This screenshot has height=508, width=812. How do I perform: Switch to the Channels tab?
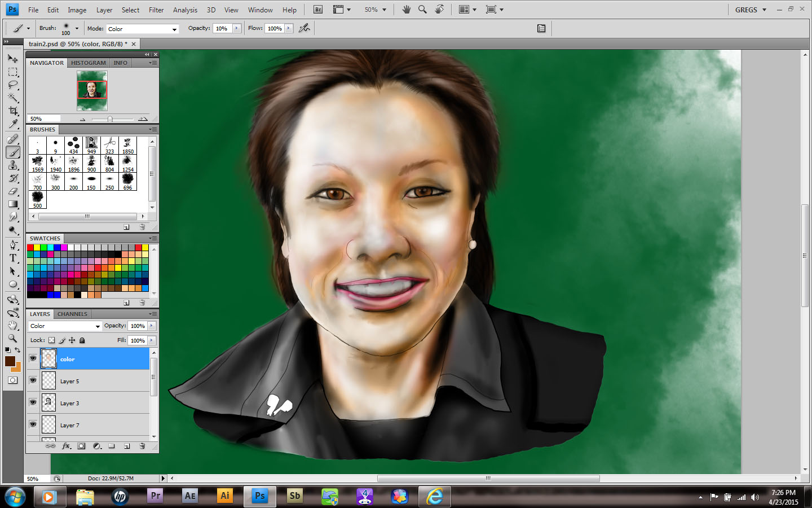[x=72, y=314]
